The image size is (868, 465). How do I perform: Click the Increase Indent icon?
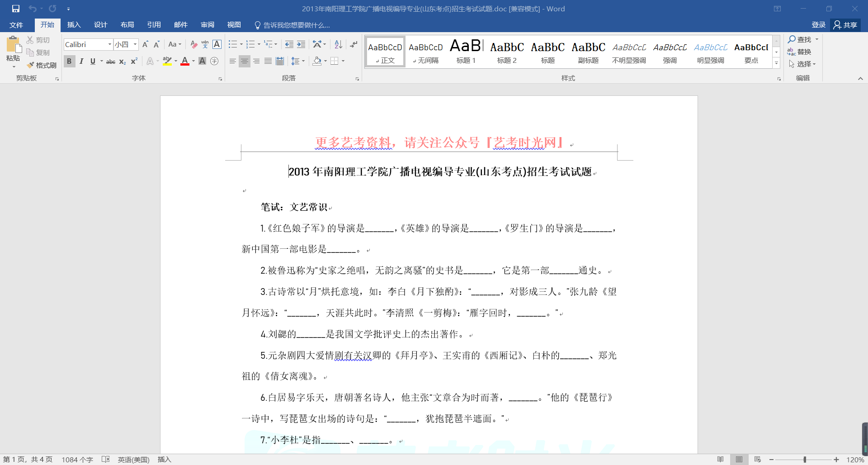tap(301, 44)
